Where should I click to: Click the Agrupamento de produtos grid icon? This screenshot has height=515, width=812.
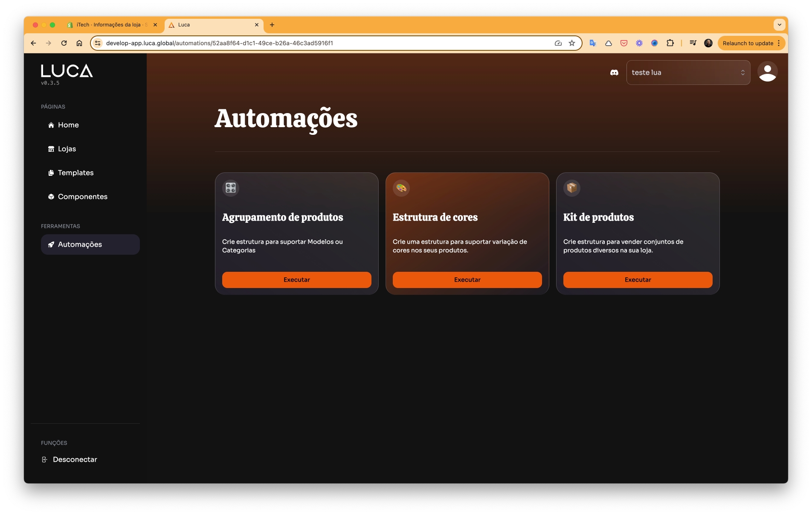tap(231, 188)
